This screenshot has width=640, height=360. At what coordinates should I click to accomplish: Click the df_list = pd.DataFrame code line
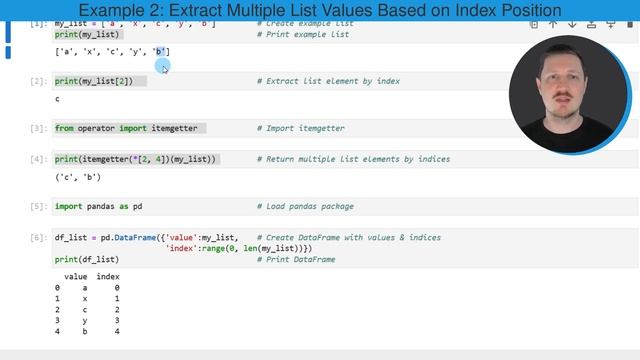146,238
